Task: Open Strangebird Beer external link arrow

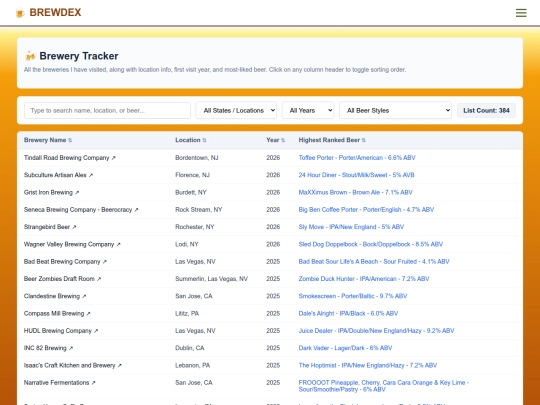Action: tap(74, 227)
